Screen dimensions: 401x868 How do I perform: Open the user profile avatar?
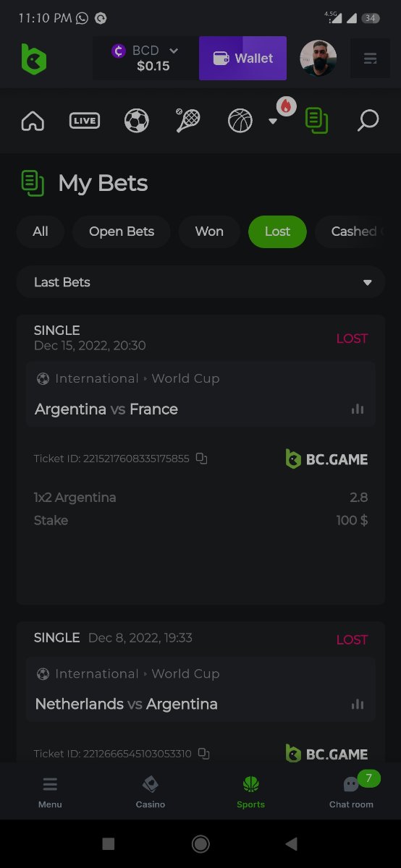[x=318, y=59]
